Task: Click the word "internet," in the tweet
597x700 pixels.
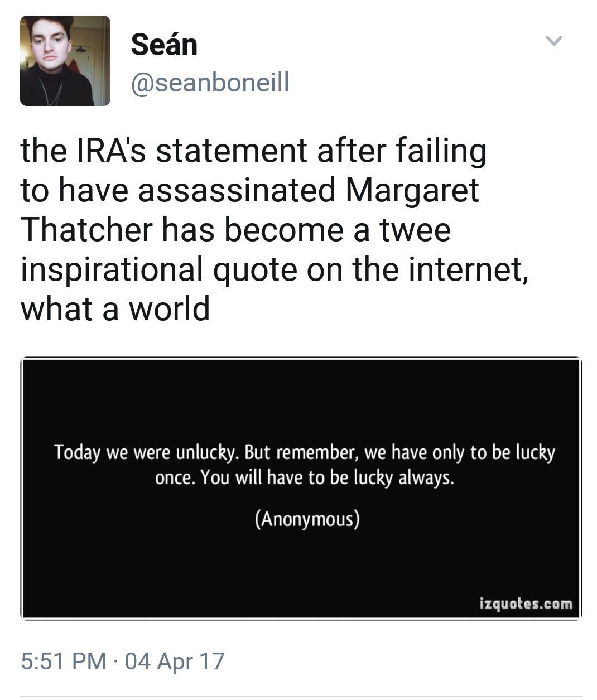Action: click(x=469, y=269)
